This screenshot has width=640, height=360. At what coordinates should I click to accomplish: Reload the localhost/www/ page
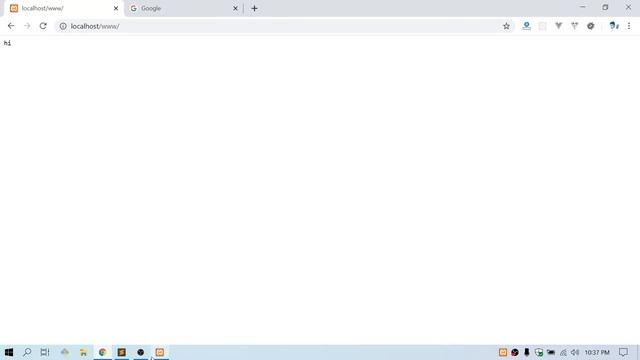click(x=43, y=26)
